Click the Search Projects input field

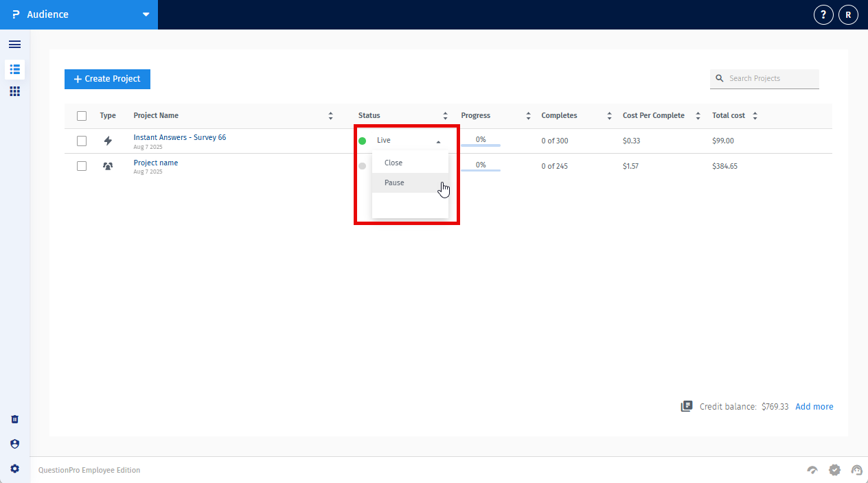point(770,79)
